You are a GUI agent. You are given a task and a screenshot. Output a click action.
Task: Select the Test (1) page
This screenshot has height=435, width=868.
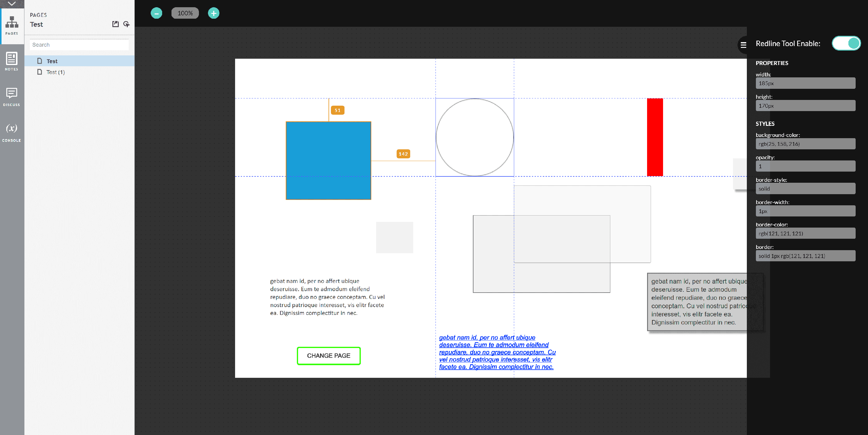[55, 72]
